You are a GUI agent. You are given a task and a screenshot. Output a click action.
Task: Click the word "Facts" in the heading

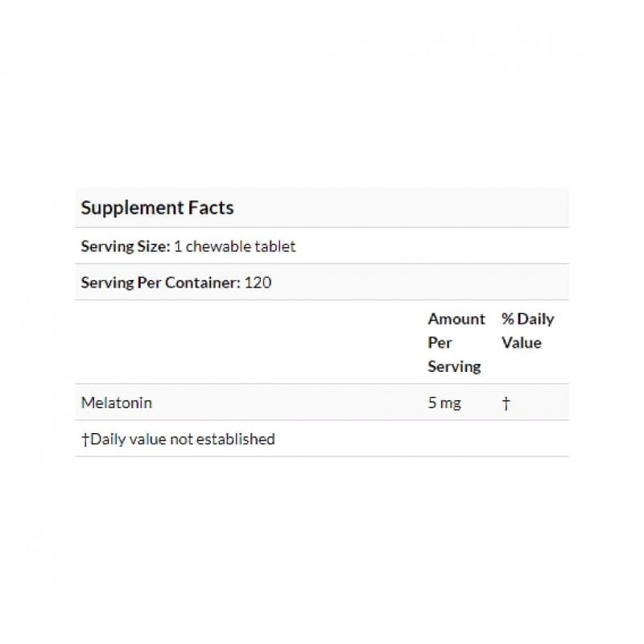[208, 208]
